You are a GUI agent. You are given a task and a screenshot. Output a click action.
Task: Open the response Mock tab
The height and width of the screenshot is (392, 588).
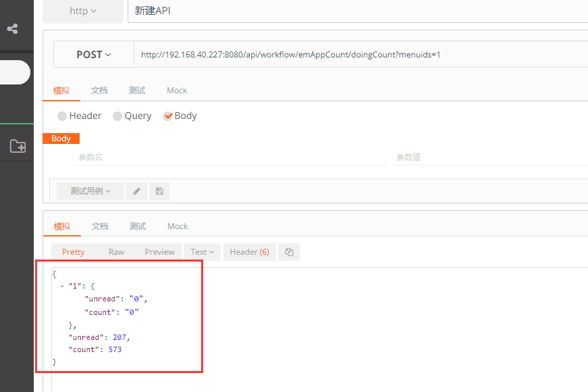[178, 226]
